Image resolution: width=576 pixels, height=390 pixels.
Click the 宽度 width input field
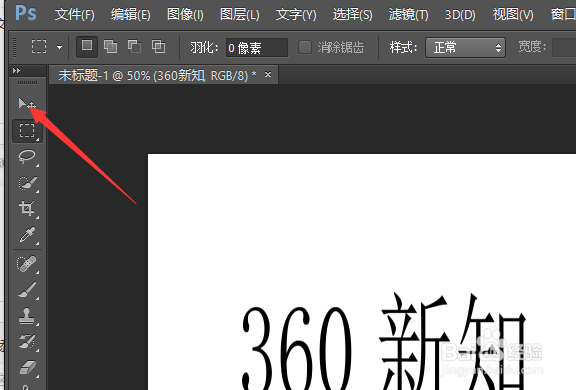(x=564, y=47)
